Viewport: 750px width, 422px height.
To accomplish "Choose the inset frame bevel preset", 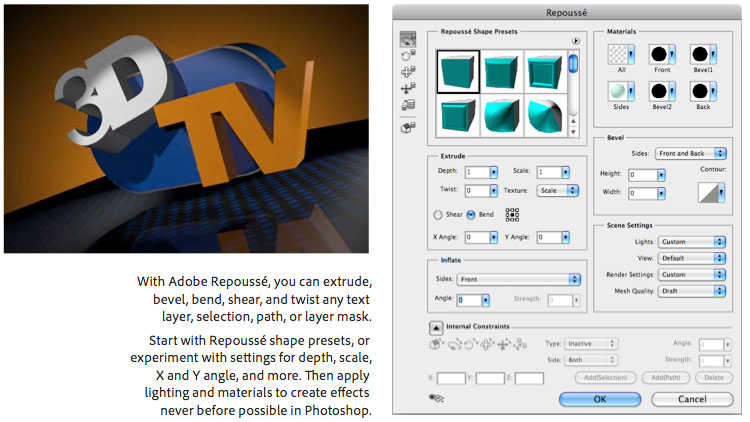I will (544, 72).
